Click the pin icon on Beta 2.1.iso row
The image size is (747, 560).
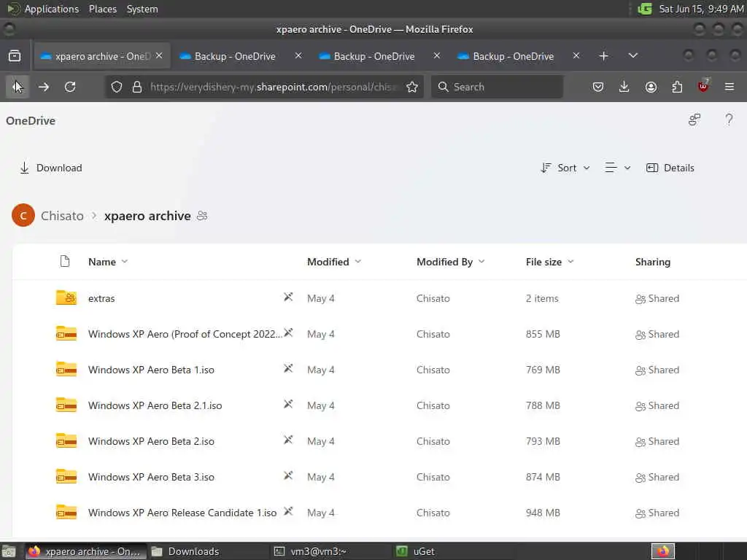coord(288,404)
